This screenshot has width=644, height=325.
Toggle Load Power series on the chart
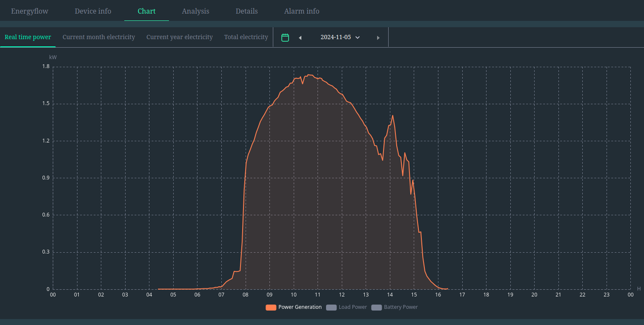352,307
